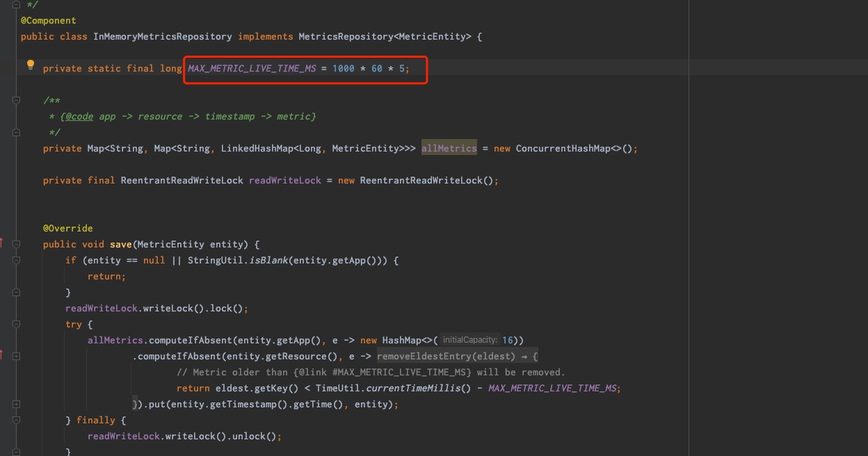Collapse the if block fold marker
Screen dimensions: 868x456
pyautogui.click(x=16, y=261)
